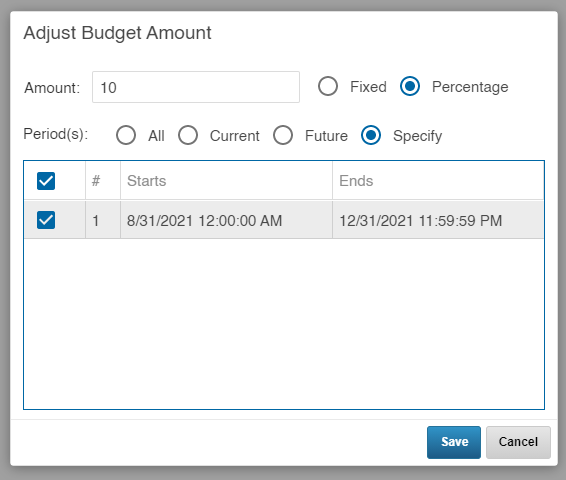Image resolution: width=566 pixels, height=480 pixels.
Task: Sort by the # column header
Action: point(103,180)
